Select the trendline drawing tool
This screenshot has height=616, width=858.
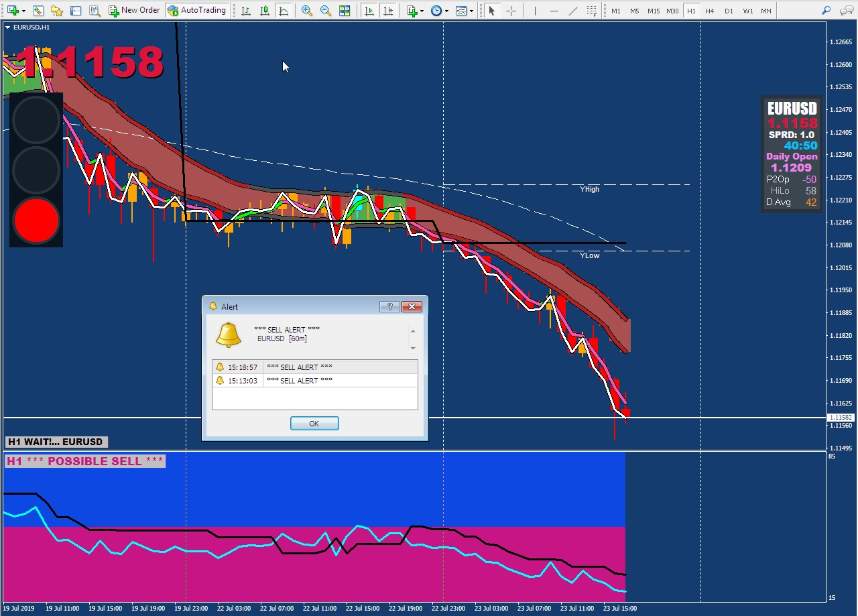coord(572,11)
